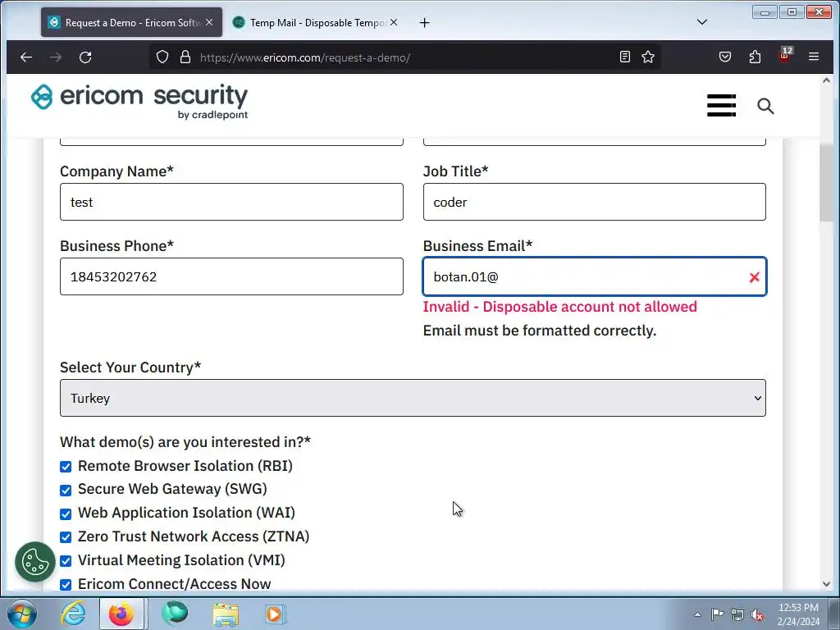
Task: Open the taskbar clock showing 12:53 PM
Action: (798, 614)
